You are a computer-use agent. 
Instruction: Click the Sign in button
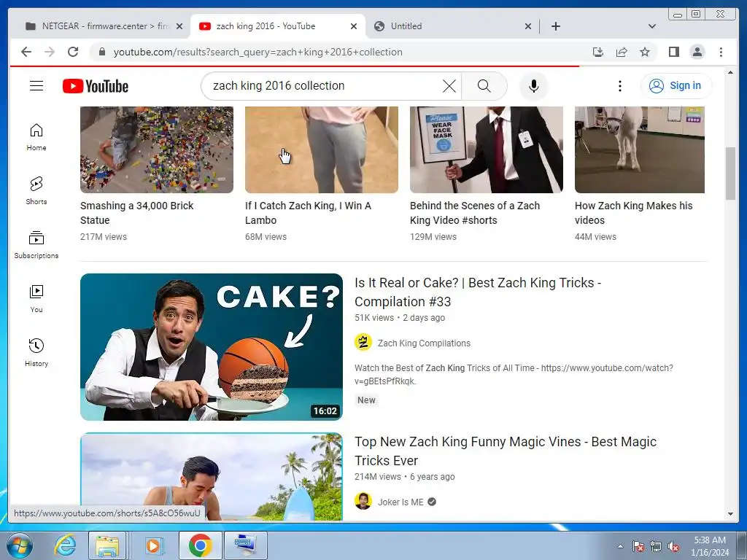[x=676, y=86]
